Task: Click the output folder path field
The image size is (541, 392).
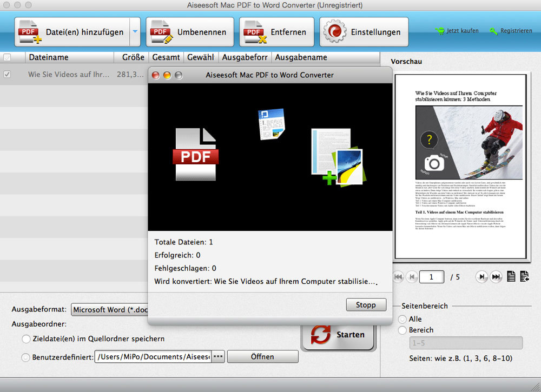Action: (153, 357)
